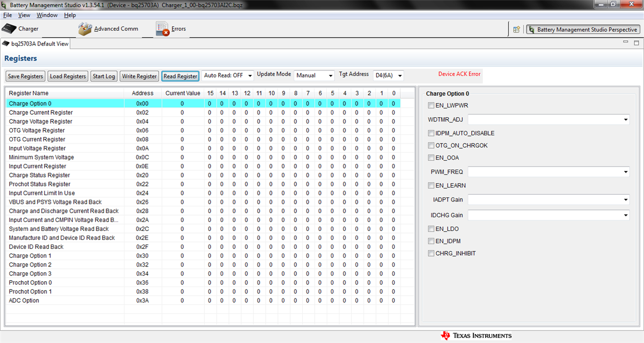The width and height of the screenshot is (644, 343).
Task: Open the Help menu
Action: [70, 15]
